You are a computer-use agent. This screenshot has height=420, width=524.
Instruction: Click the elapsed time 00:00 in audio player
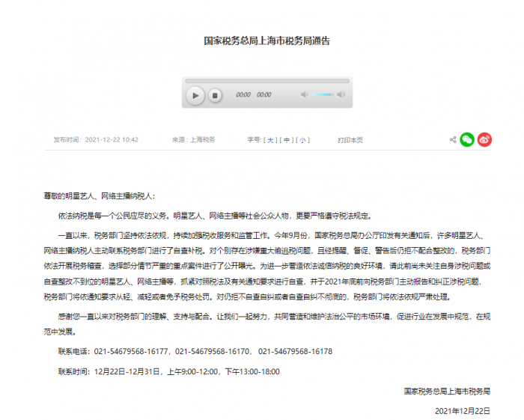click(243, 95)
